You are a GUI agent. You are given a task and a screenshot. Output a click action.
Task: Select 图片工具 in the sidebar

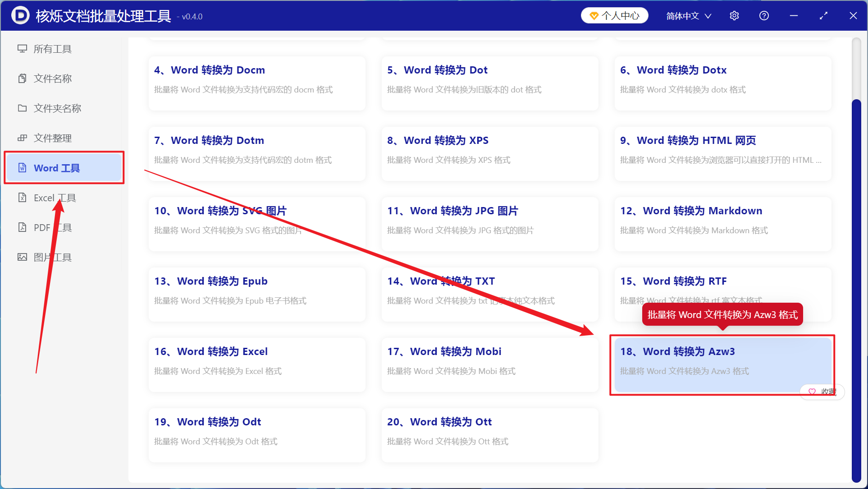[64, 257]
